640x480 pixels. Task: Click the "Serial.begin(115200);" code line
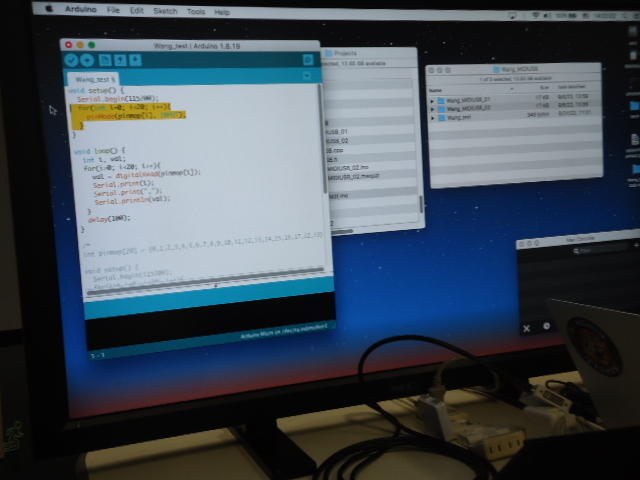[117, 99]
